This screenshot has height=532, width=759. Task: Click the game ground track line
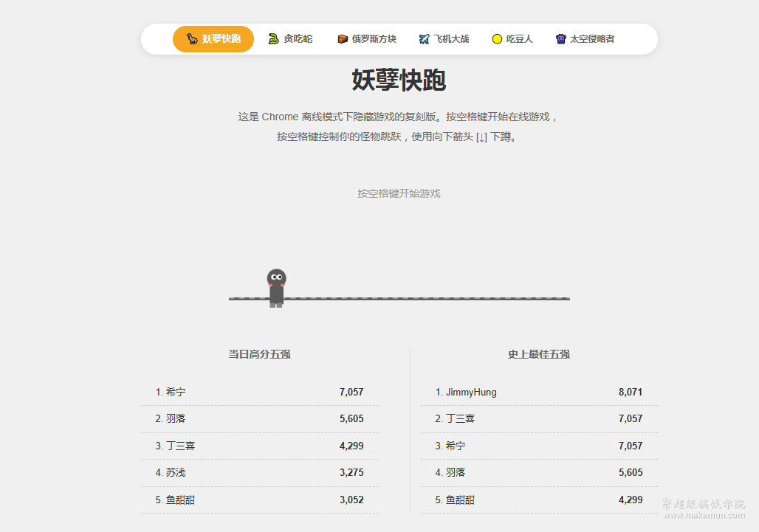tap(399, 299)
